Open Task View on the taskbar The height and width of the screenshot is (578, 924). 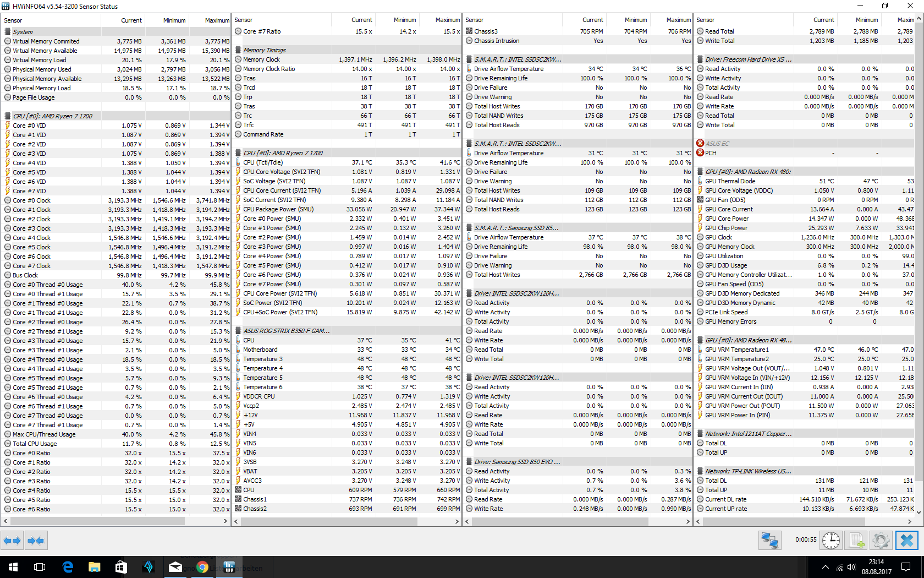(x=40, y=567)
